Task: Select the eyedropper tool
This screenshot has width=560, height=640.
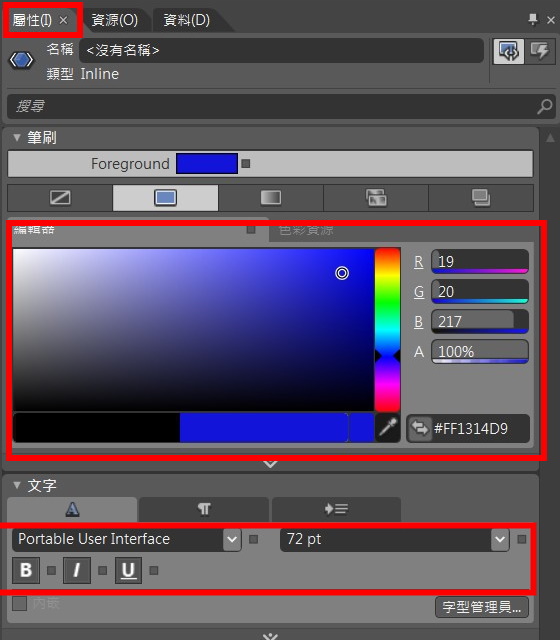Action: pyautogui.click(x=388, y=428)
